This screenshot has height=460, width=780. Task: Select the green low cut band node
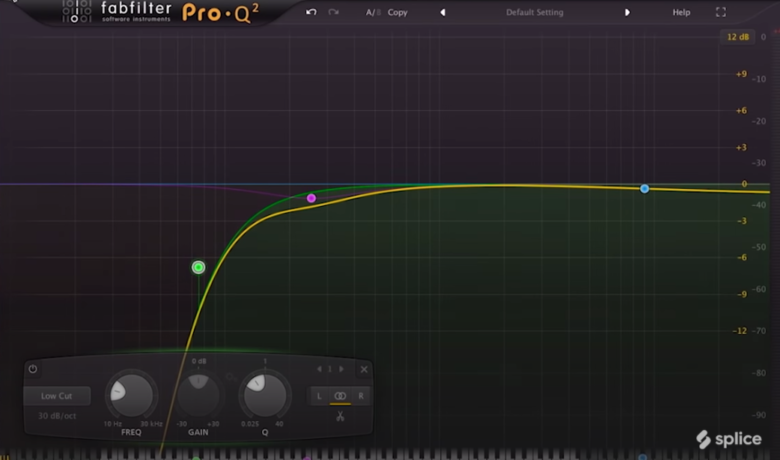(198, 268)
